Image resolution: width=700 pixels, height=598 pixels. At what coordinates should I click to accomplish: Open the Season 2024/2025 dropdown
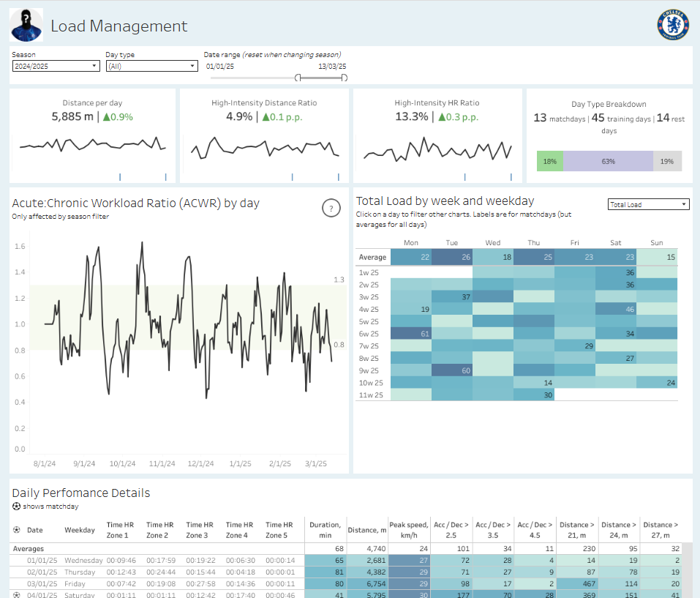pyautogui.click(x=56, y=66)
